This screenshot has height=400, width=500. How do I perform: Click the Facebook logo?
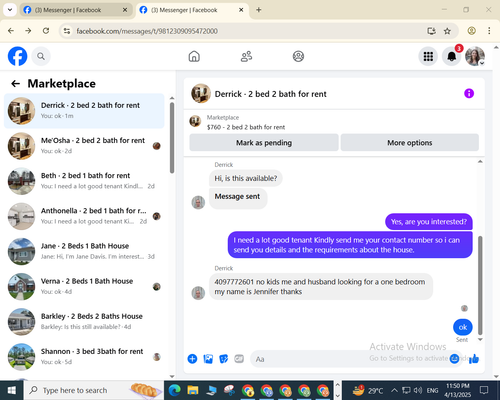pyautogui.click(x=17, y=56)
